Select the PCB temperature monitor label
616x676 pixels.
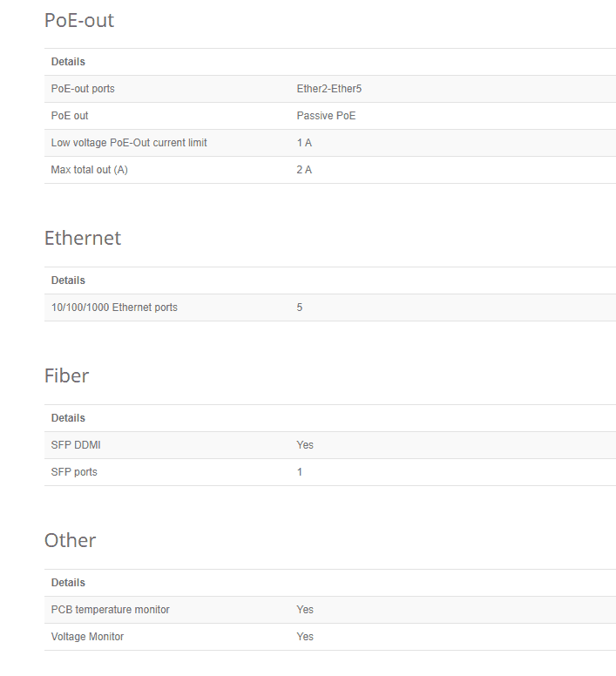click(111, 610)
